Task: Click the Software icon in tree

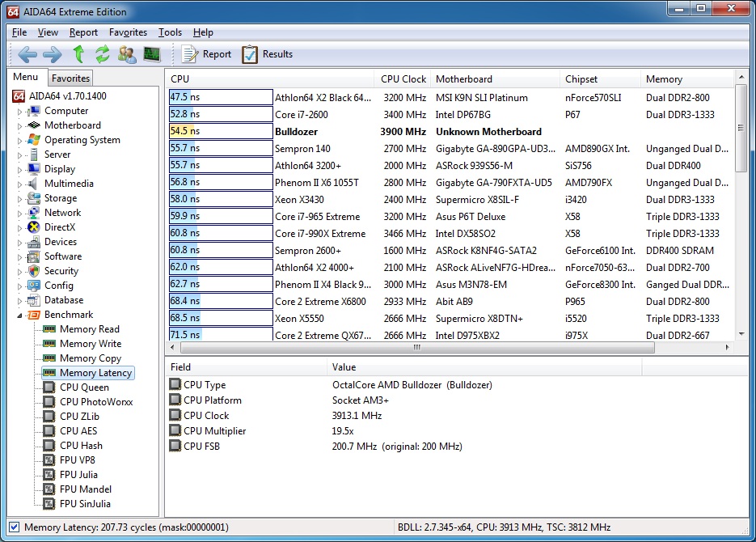Action: click(x=34, y=256)
